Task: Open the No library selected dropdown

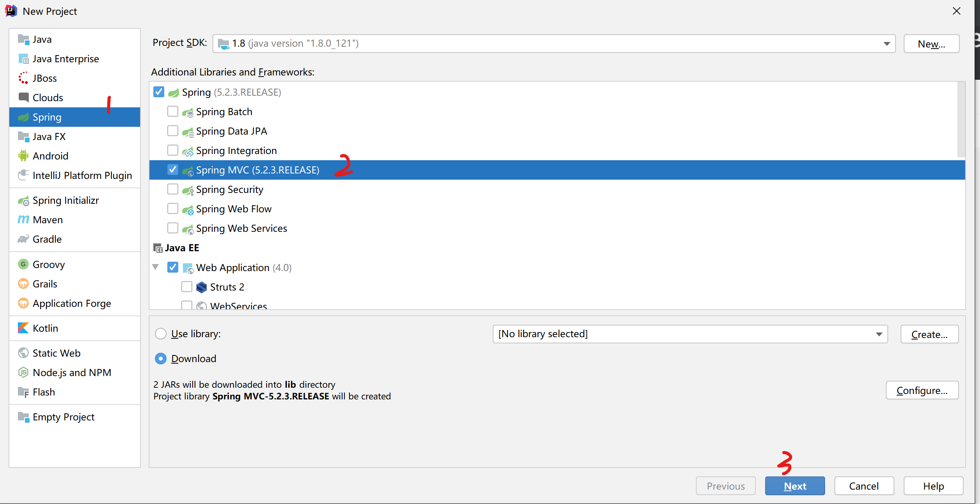Action: tap(690, 334)
